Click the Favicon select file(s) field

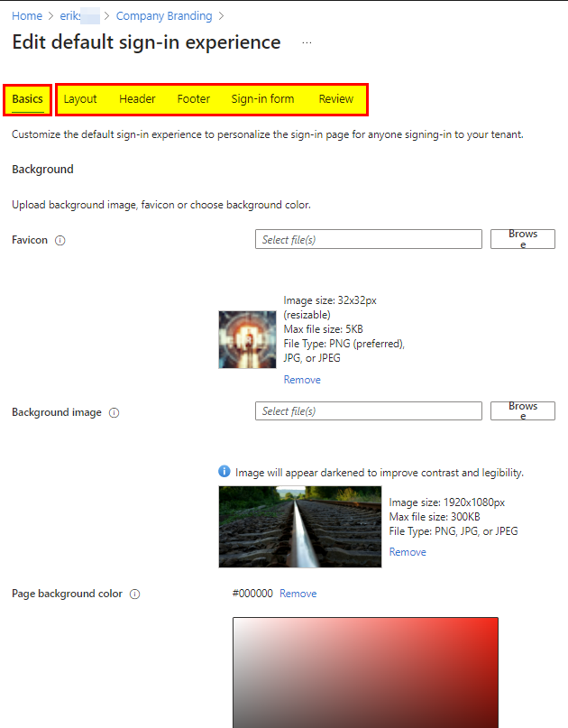[x=368, y=240]
